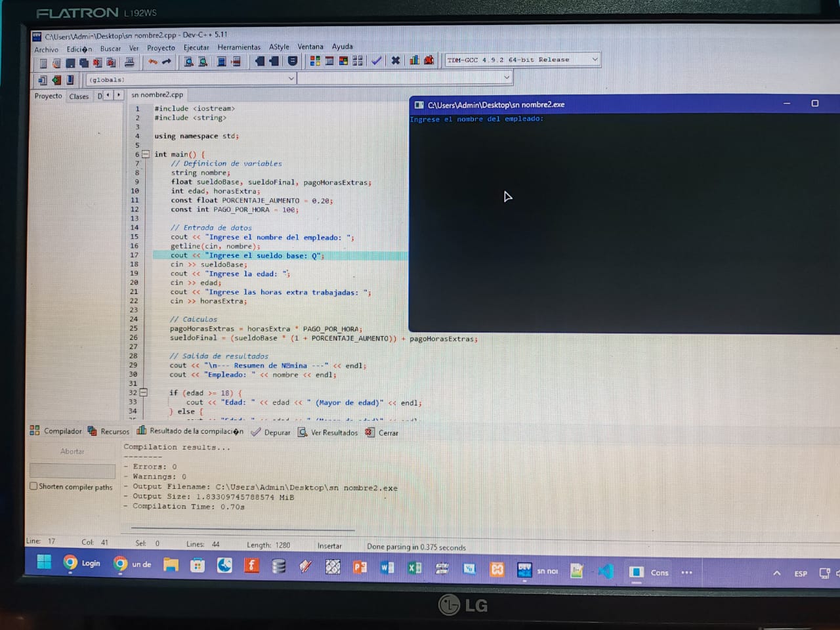Click the Cerrar button in bottom panel

coord(387,432)
